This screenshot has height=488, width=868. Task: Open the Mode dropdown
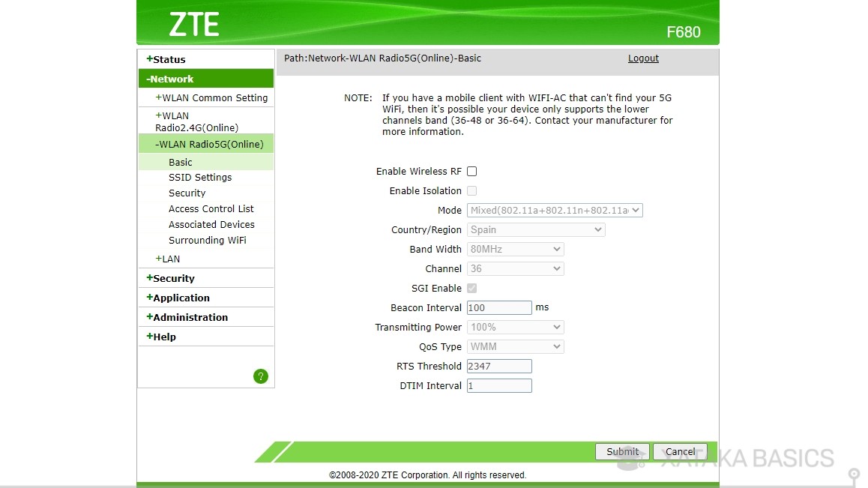pyautogui.click(x=554, y=211)
